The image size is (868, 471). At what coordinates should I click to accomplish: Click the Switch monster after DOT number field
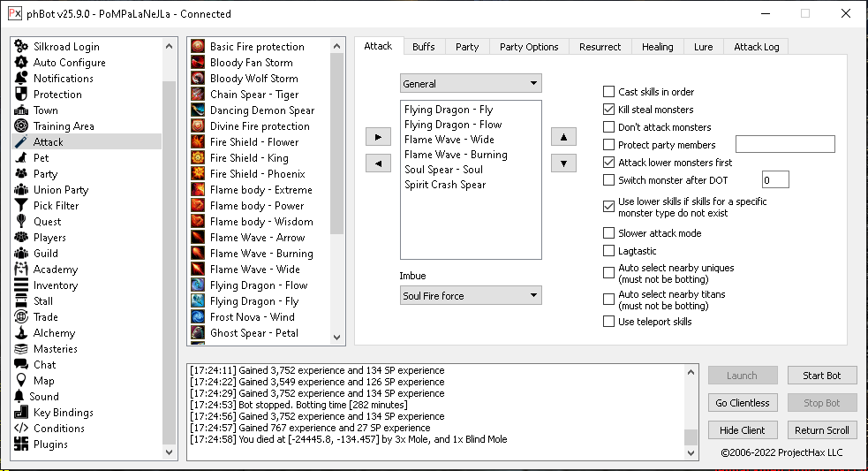[774, 180]
